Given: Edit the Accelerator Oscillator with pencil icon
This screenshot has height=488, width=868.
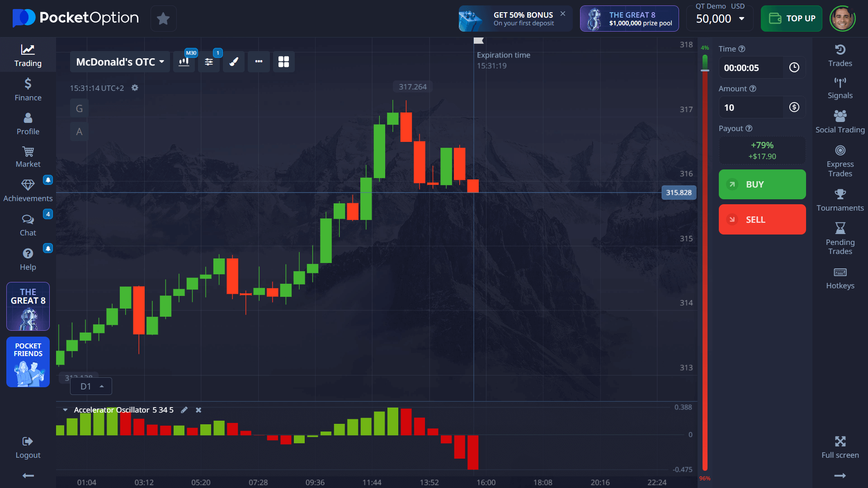Looking at the screenshot, I should pyautogui.click(x=184, y=410).
